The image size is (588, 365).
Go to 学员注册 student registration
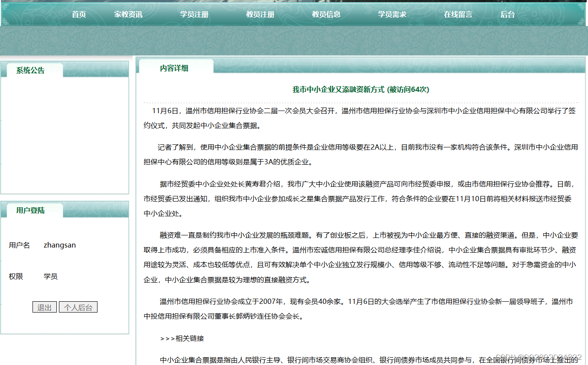pos(194,14)
